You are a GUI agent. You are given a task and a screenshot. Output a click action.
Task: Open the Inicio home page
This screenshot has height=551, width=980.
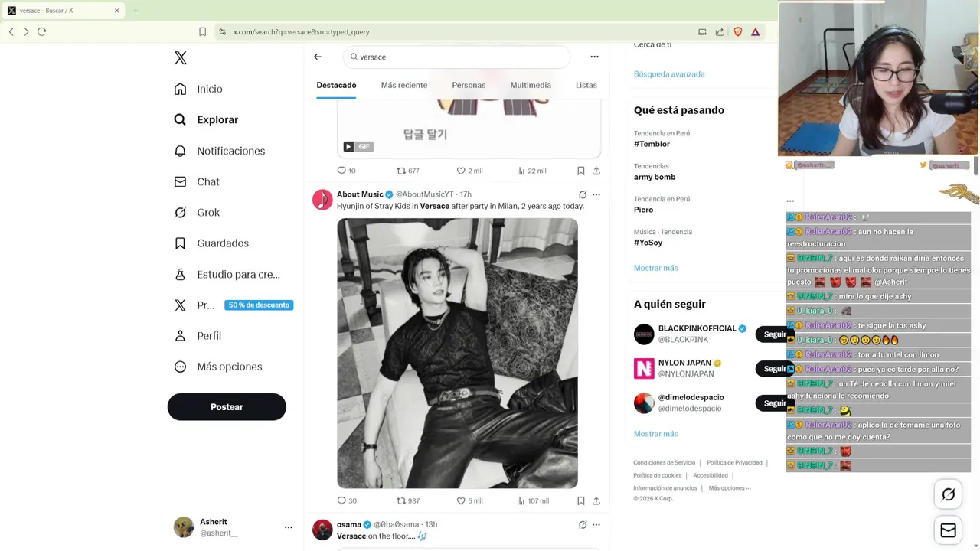198,89
